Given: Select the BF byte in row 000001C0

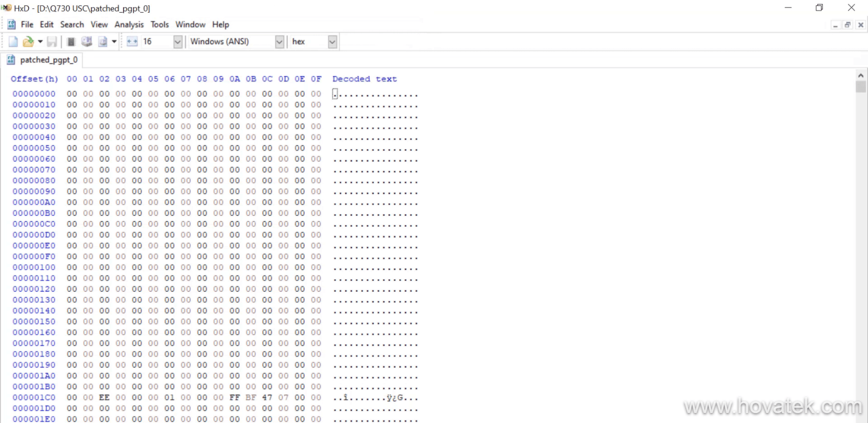Looking at the screenshot, I should 251,398.
